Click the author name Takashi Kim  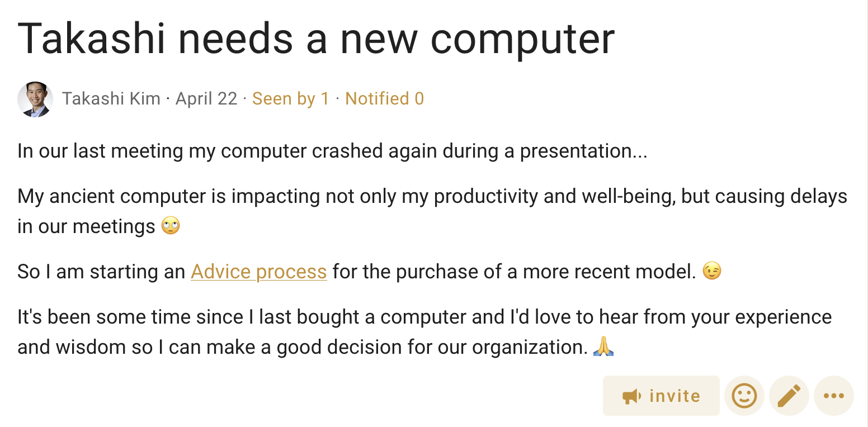tap(111, 99)
